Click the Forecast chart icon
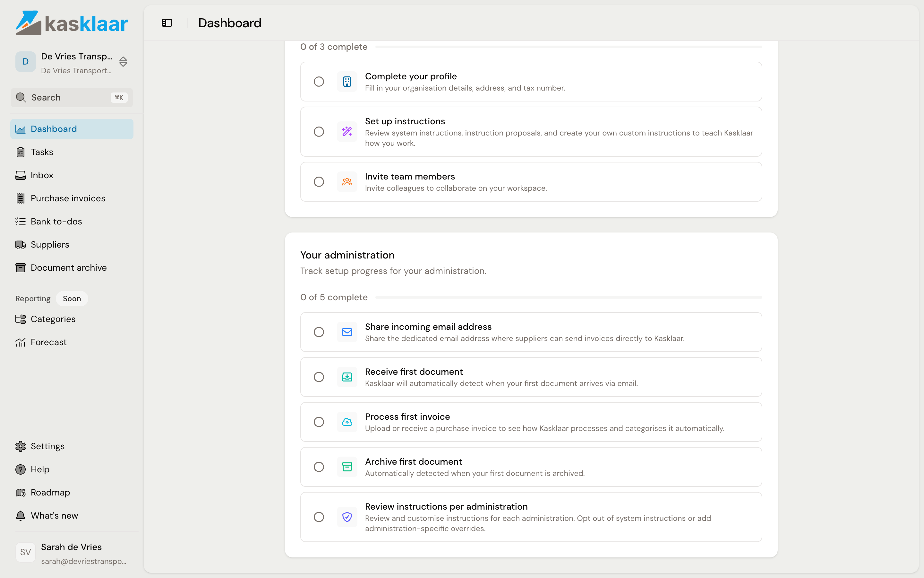Screen dimensions: 924x578 [21, 342]
